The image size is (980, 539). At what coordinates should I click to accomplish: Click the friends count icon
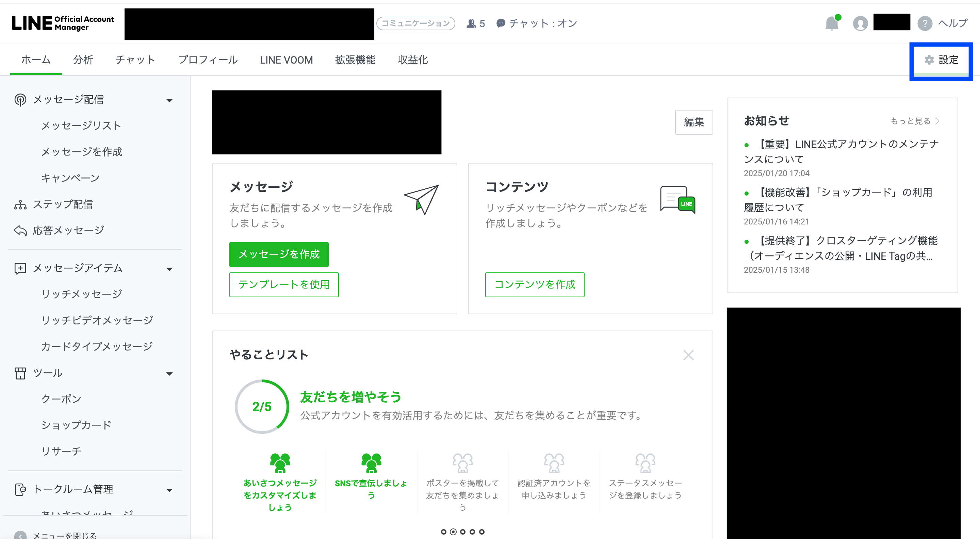[x=471, y=23]
